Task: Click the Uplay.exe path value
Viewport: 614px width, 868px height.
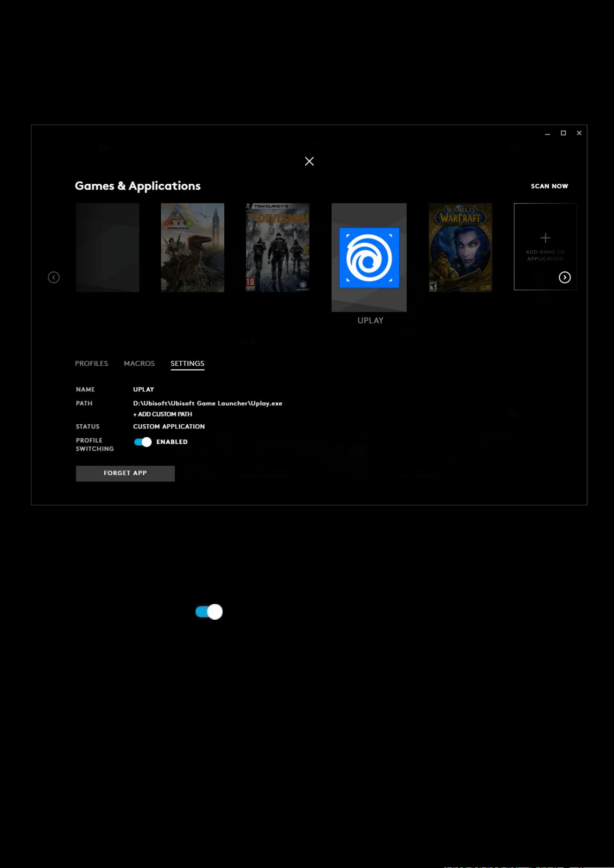Action: point(208,403)
